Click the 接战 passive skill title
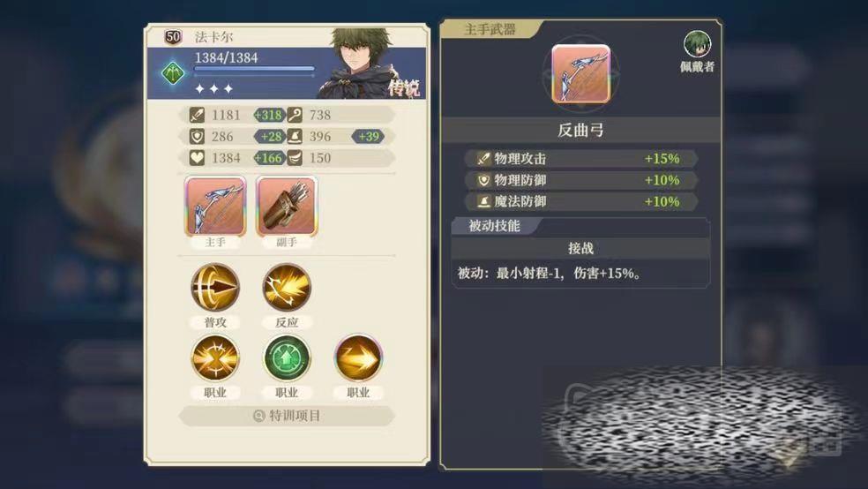868x489 pixels. (580, 248)
